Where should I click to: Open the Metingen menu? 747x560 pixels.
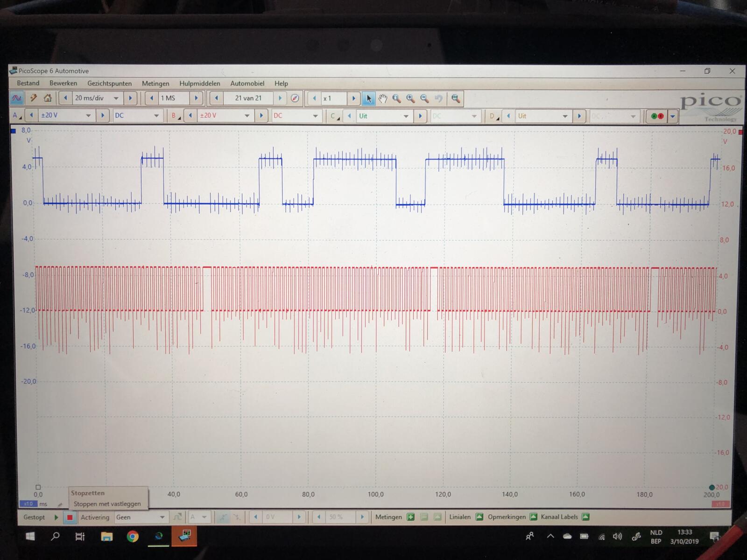pos(155,83)
